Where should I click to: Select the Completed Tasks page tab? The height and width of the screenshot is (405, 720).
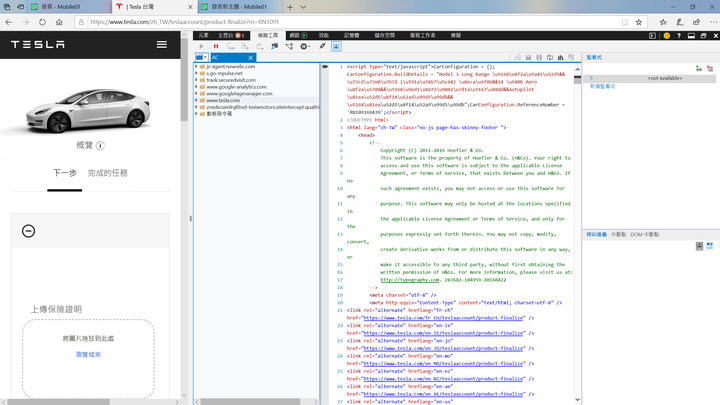[x=107, y=173]
